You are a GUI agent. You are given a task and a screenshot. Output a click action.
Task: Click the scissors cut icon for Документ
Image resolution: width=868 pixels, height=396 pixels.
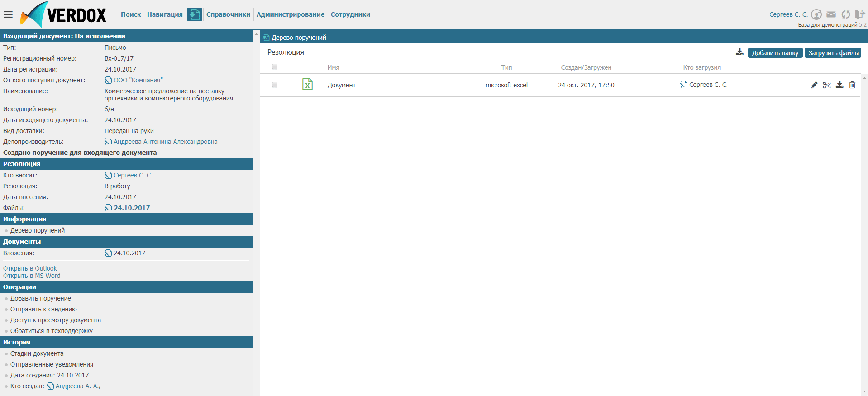pyautogui.click(x=827, y=85)
